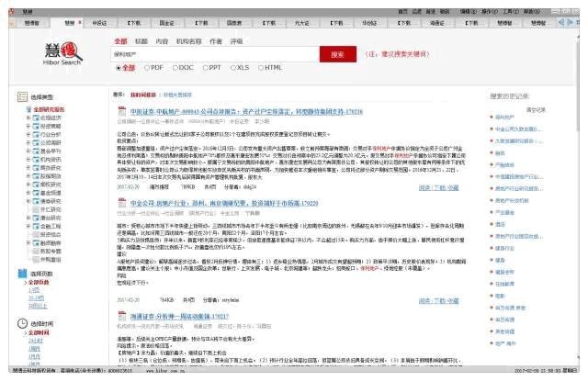Select the HTML file type radio button
The height and width of the screenshot is (381, 588).
[x=261, y=68]
